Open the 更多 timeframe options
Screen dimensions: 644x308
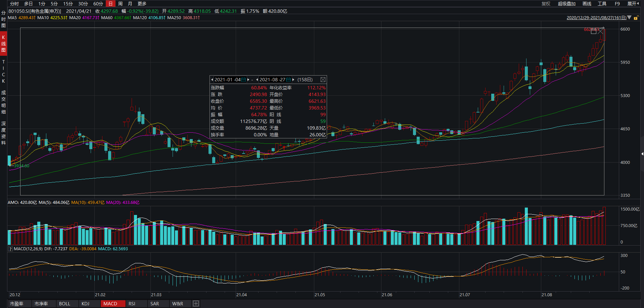(x=142, y=4)
